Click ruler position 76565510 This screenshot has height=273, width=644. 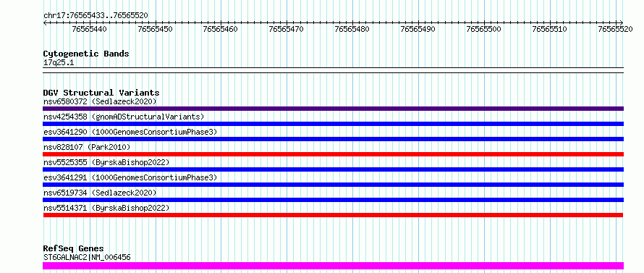[x=549, y=29]
